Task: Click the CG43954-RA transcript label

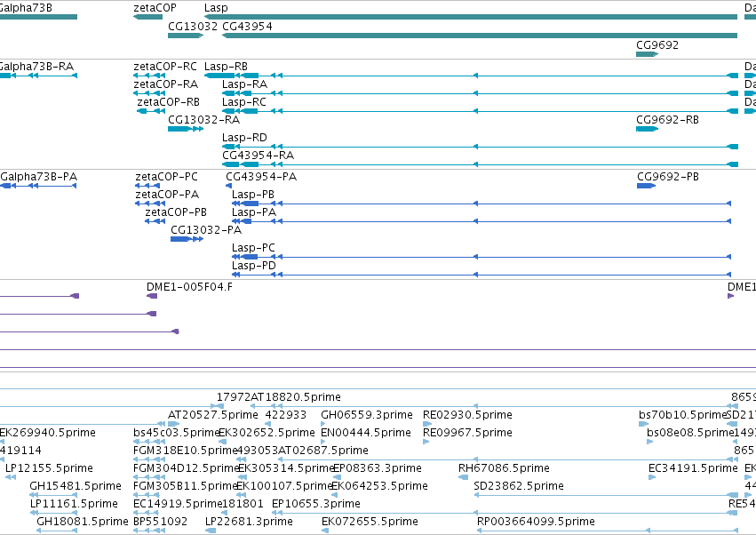Action: click(259, 156)
